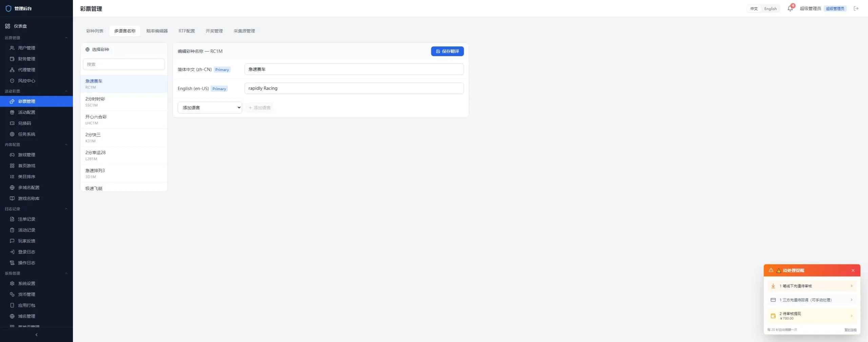
Task: Select 2分时时彩 SSC1M in list
Action: [124, 102]
